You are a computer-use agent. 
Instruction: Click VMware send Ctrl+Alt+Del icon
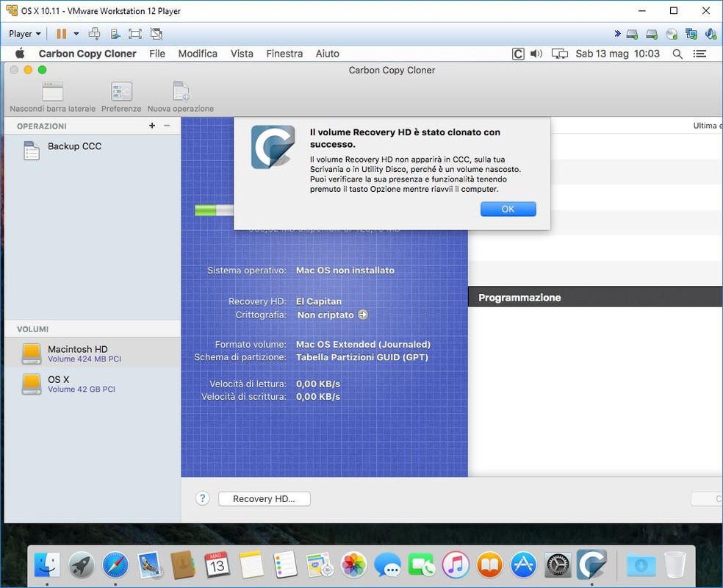[x=95, y=34]
